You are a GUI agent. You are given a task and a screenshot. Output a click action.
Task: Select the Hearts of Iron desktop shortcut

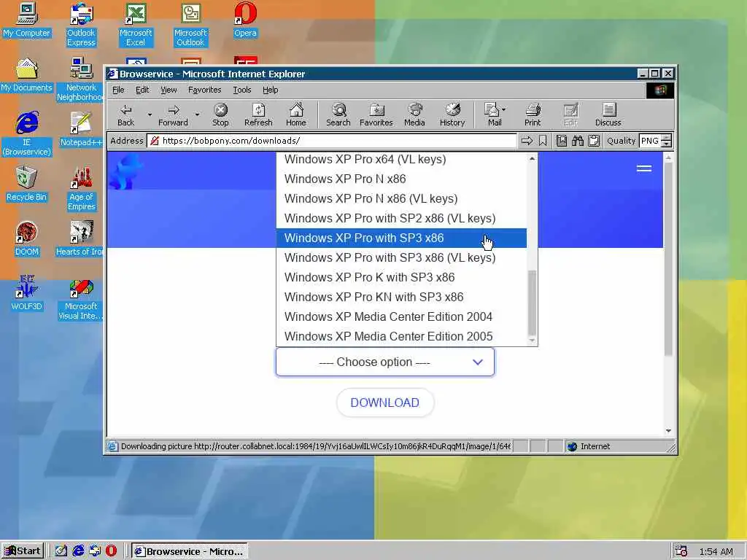point(80,239)
